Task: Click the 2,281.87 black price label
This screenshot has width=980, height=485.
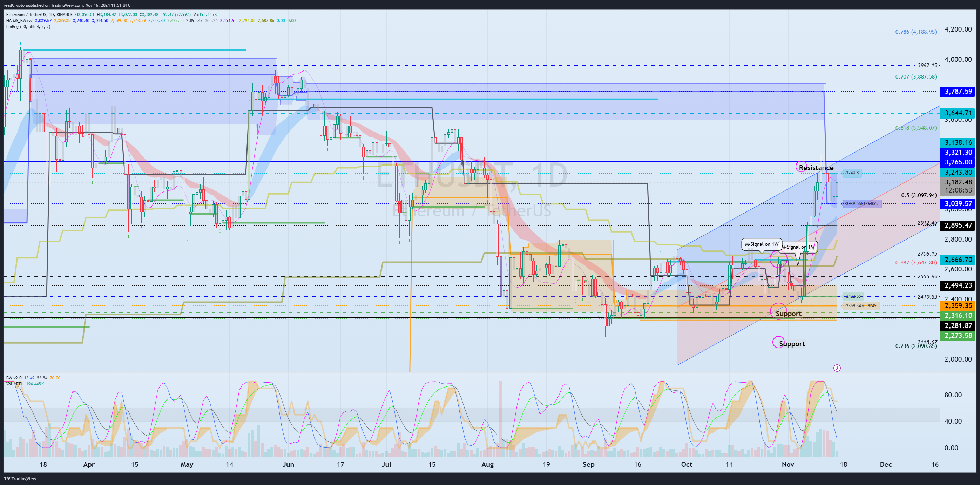Action: click(x=958, y=326)
